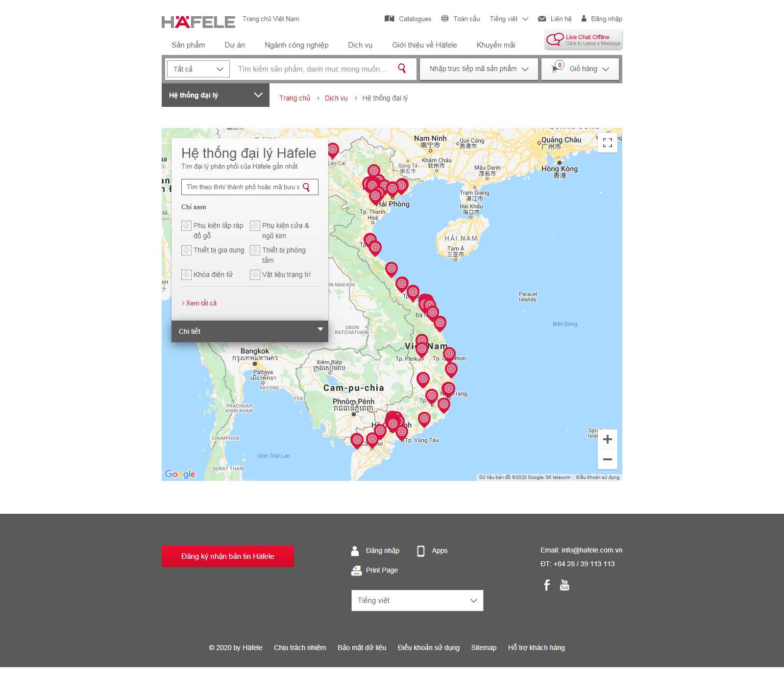Click the fullscreen icon on the map
The width and height of the screenshot is (784, 676).
[x=608, y=142]
